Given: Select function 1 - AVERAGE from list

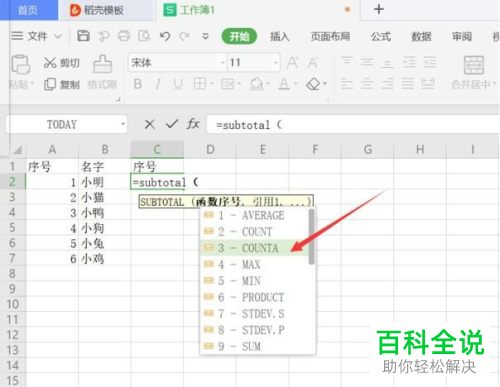Looking at the screenshot, I should [255, 215].
